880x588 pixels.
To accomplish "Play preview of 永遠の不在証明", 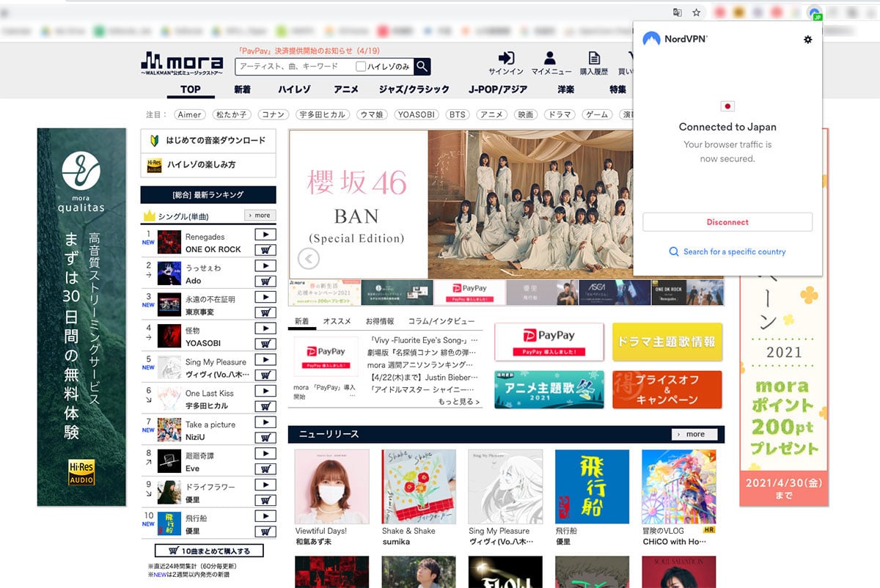I will click(265, 297).
